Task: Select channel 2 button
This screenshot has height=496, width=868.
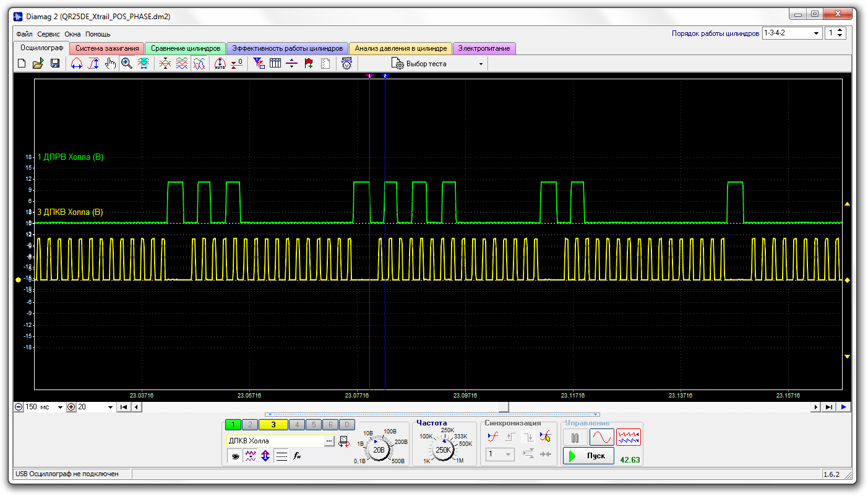Action: click(250, 425)
